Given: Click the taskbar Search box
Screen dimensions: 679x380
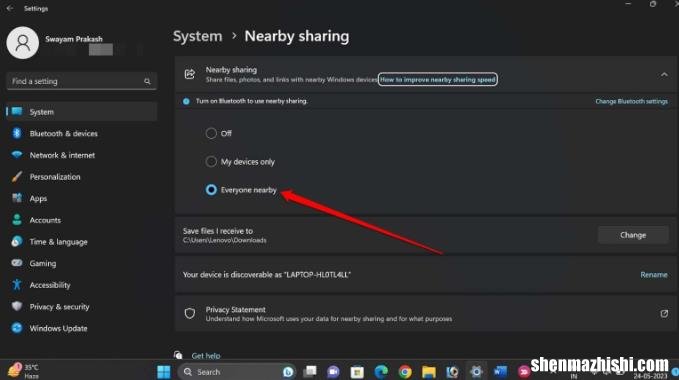Looking at the screenshot, I should [237, 372].
